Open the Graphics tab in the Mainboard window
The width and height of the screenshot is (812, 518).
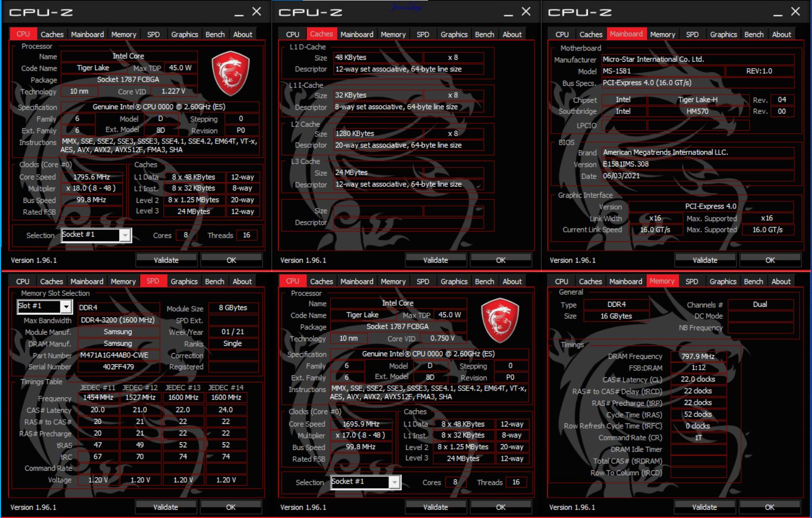tap(724, 34)
